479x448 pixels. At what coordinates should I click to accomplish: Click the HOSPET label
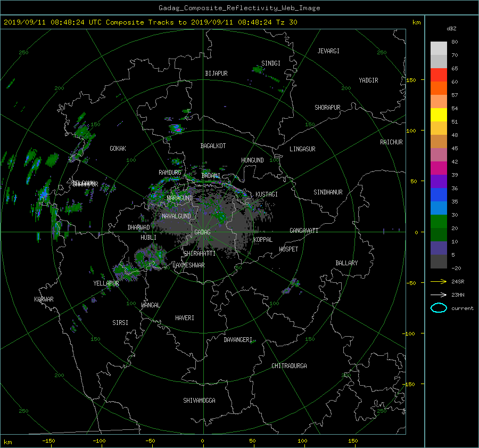pos(288,249)
